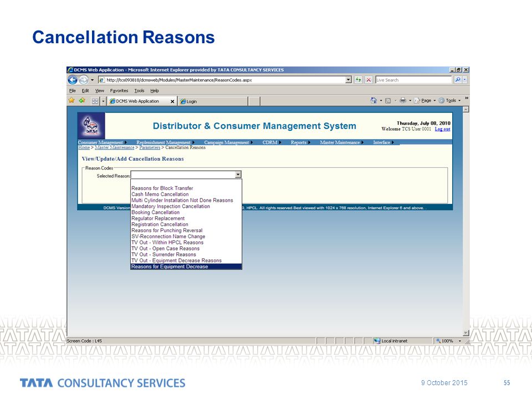Click the Quick Tabs grid icon
This screenshot has height=399, width=532.
[x=95, y=101]
